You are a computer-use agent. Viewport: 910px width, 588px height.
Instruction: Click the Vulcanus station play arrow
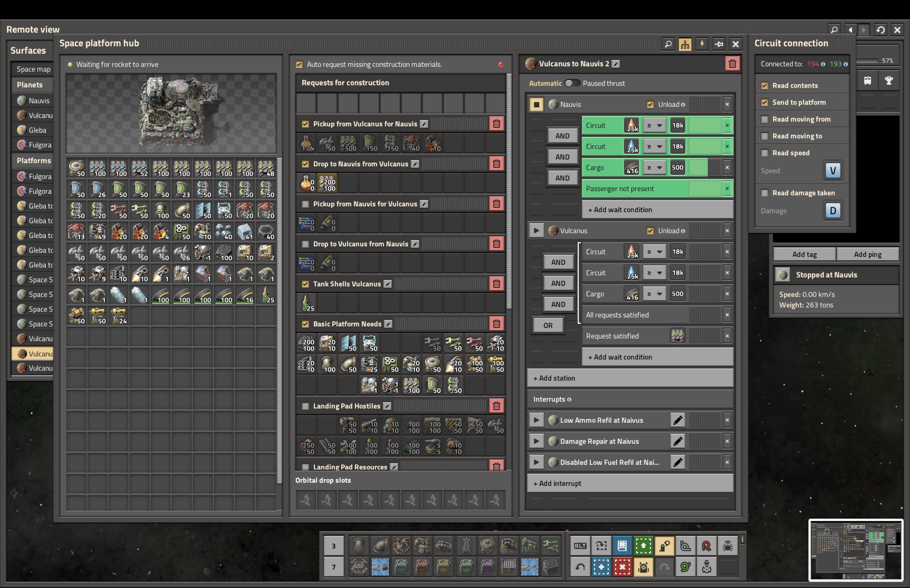[x=536, y=231]
